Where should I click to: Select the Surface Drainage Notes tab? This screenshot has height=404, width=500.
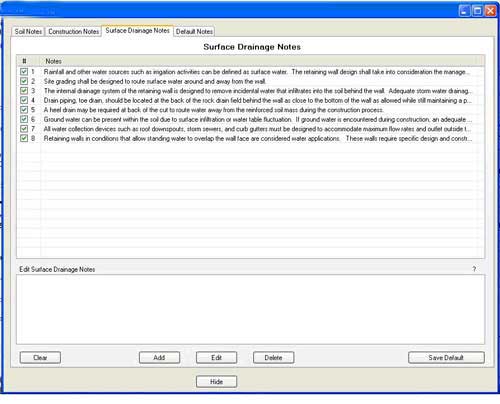(137, 31)
